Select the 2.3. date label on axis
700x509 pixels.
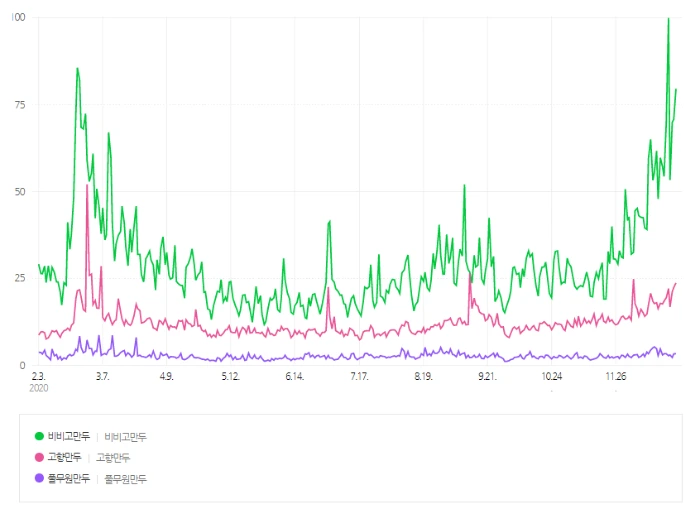38,376
